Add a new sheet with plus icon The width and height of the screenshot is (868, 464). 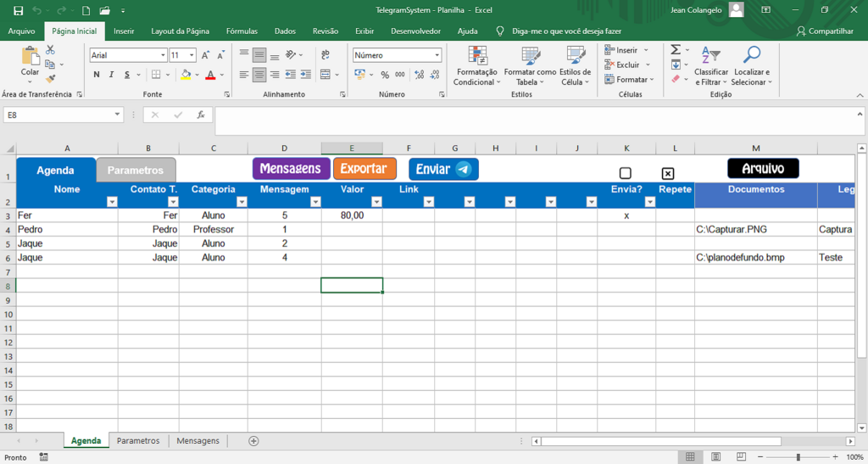click(x=253, y=441)
